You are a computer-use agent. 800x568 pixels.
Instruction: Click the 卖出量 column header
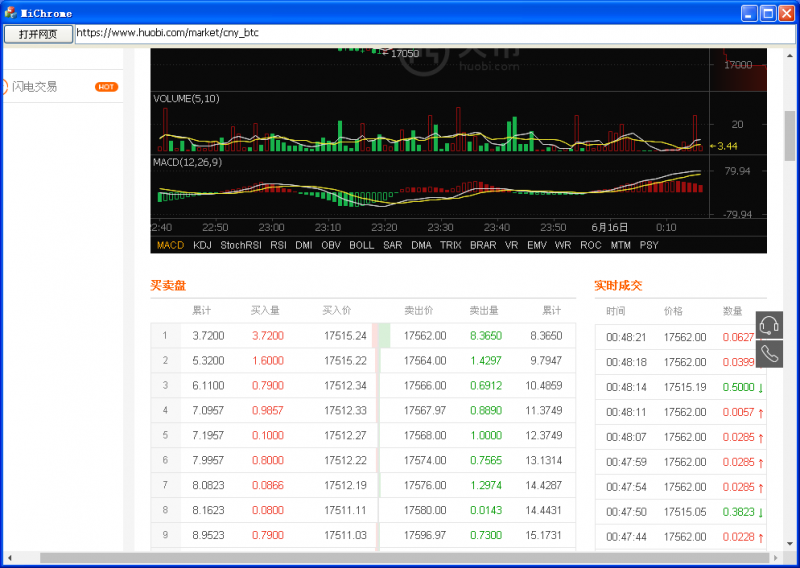click(x=484, y=310)
